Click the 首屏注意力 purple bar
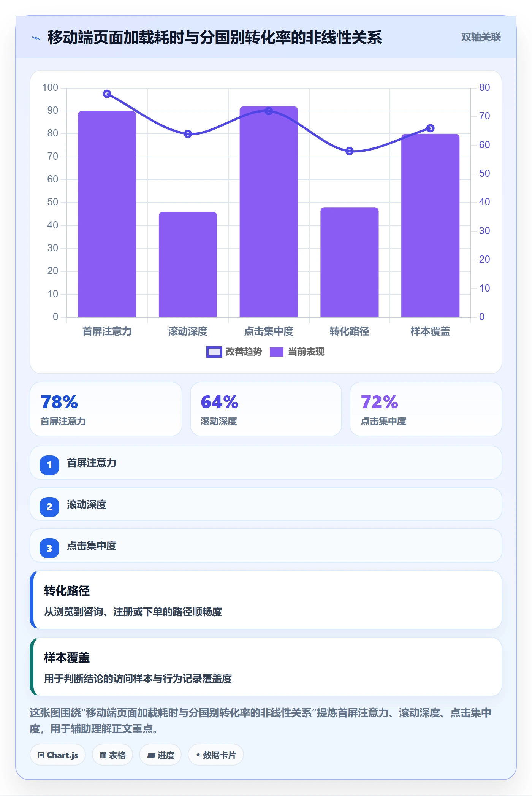Viewport: 532px width, 796px height. [x=107, y=214]
